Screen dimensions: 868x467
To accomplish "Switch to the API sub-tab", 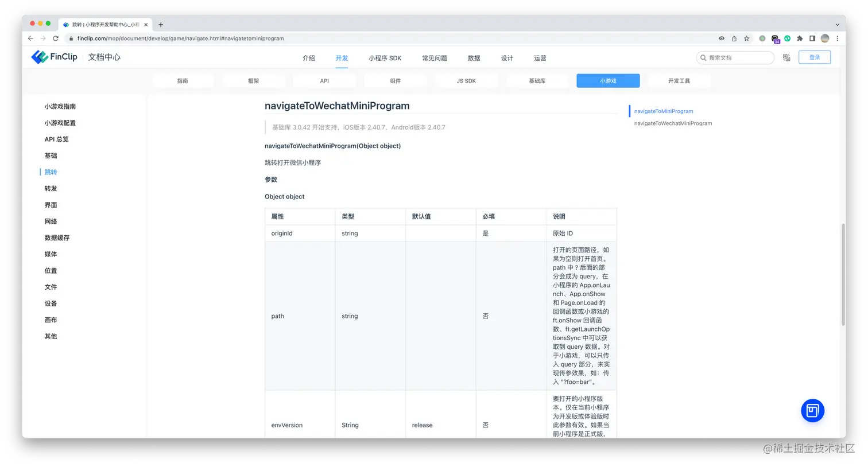I will (x=324, y=81).
